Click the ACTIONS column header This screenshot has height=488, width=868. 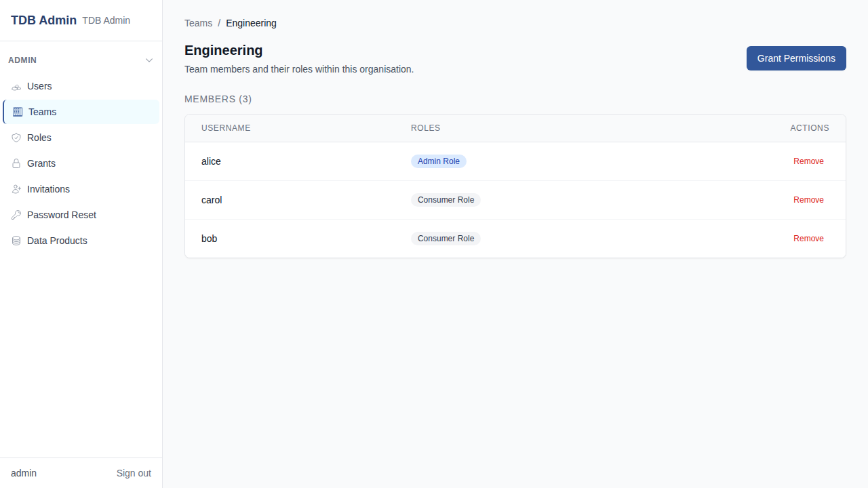(x=810, y=128)
